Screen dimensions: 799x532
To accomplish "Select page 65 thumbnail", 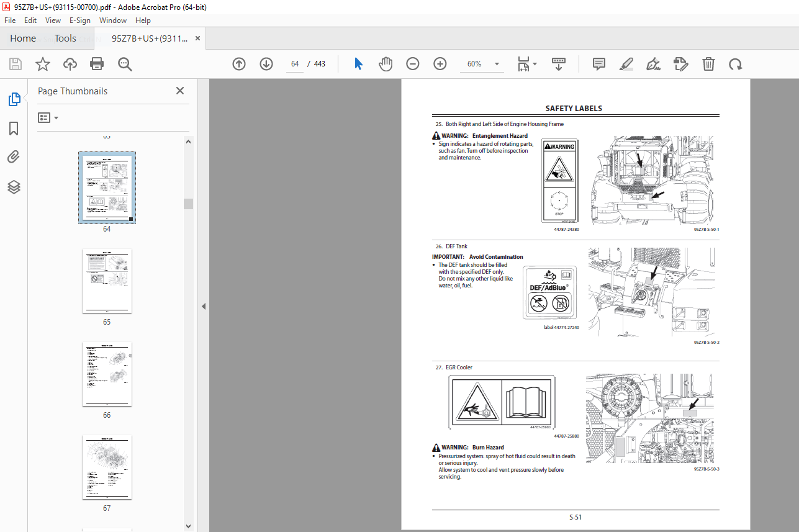I will pos(107,281).
